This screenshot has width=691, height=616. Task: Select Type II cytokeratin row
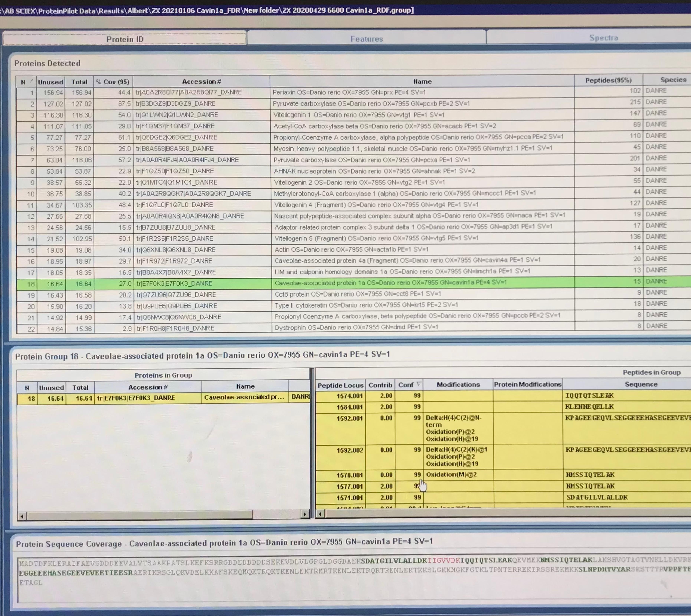click(x=354, y=305)
